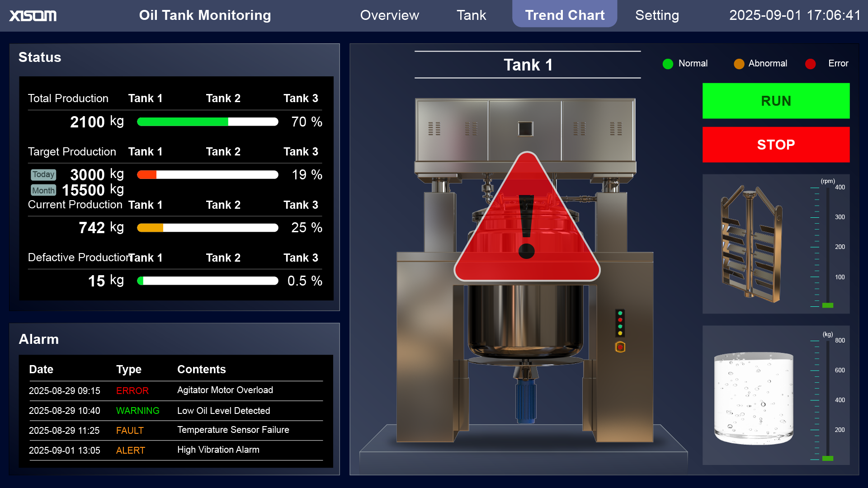Image resolution: width=868 pixels, height=488 pixels.
Task: Toggle the Today target production view
Action: click(43, 174)
